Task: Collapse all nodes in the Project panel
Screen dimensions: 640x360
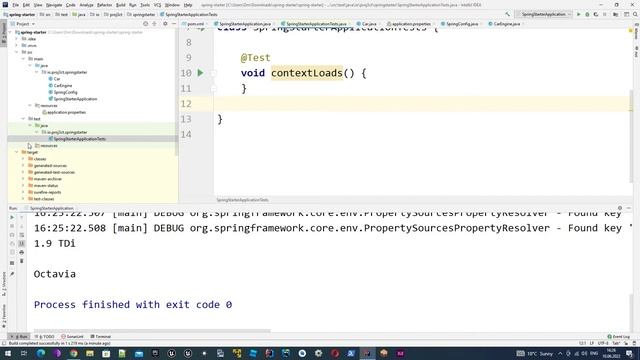Action: pos(154,24)
